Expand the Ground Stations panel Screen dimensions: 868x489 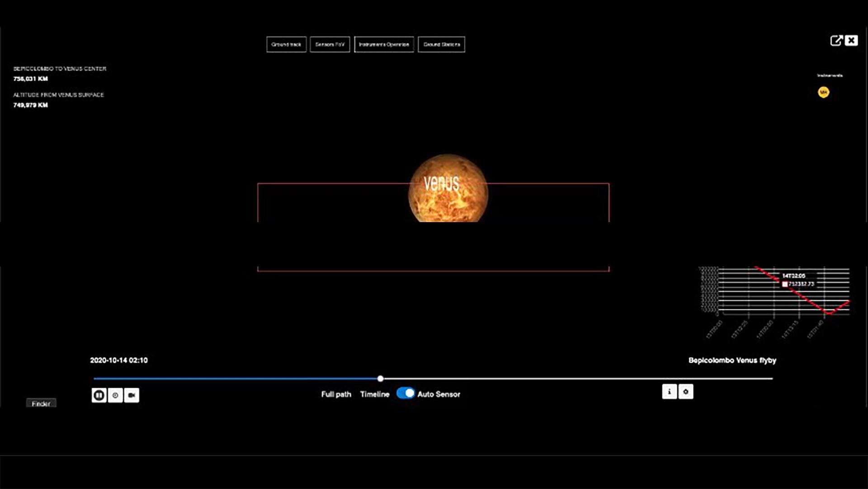tap(441, 44)
